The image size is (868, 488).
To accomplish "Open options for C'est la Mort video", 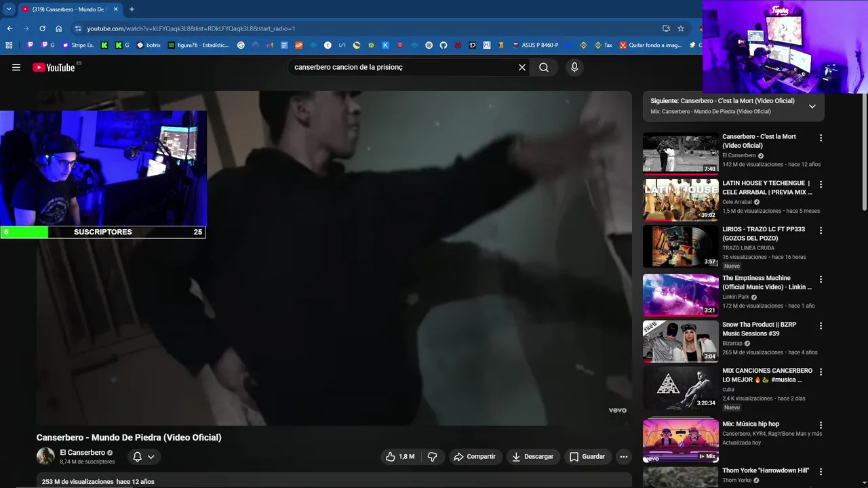I will click(821, 138).
